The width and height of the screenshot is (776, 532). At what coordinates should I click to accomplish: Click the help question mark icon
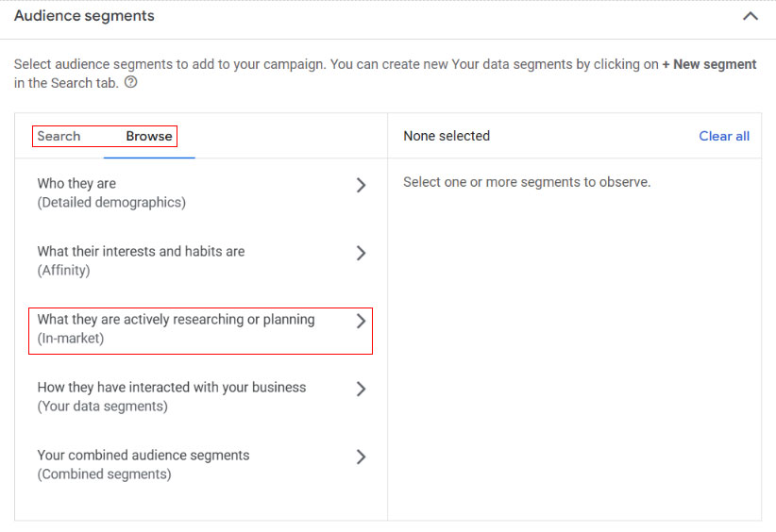[131, 83]
